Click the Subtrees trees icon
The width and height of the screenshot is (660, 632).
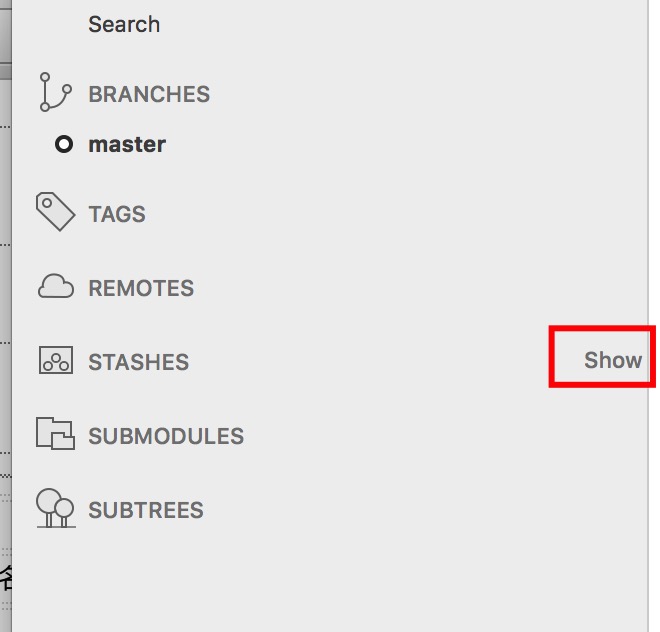click(56, 508)
